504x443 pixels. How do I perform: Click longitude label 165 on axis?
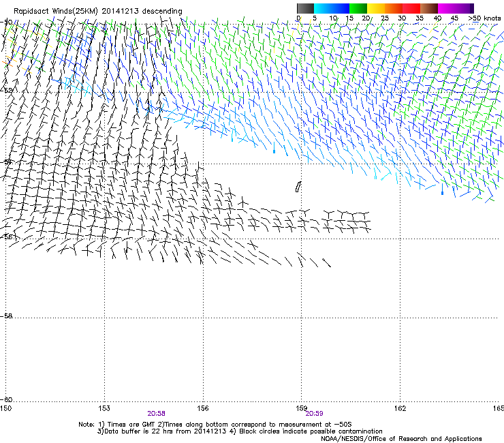click(x=499, y=408)
